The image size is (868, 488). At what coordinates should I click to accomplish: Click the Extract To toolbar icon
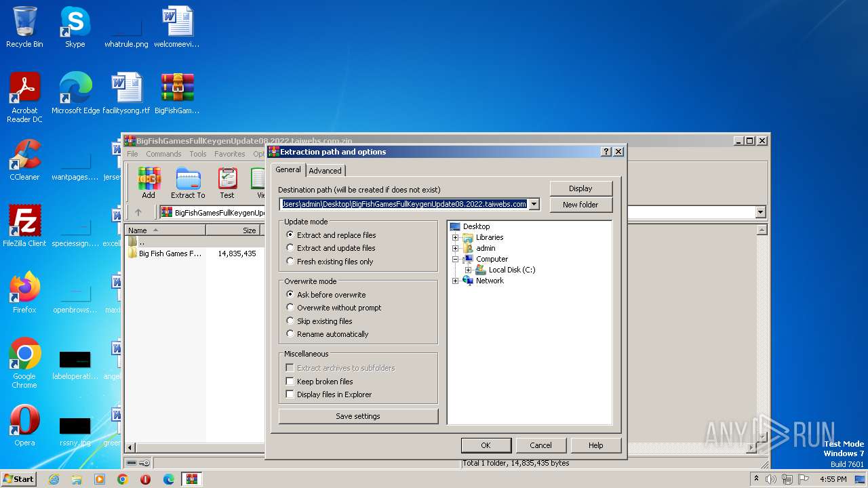point(188,183)
